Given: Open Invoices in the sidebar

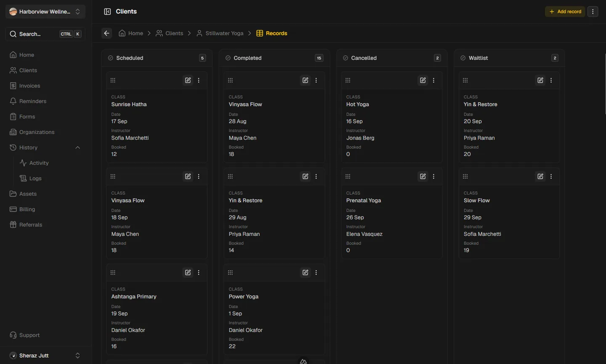Looking at the screenshot, I should (x=45, y=86).
